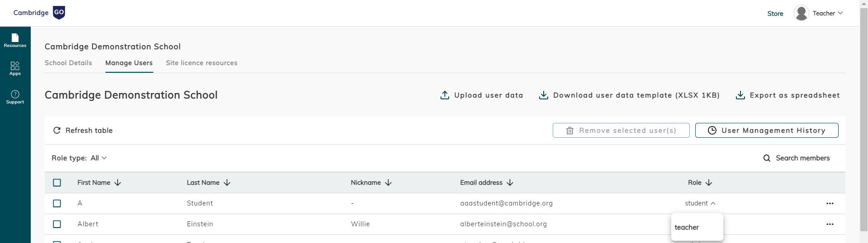This screenshot has width=868, height=243.
Task: Open Resources in the sidebar
Action: tap(15, 40)
